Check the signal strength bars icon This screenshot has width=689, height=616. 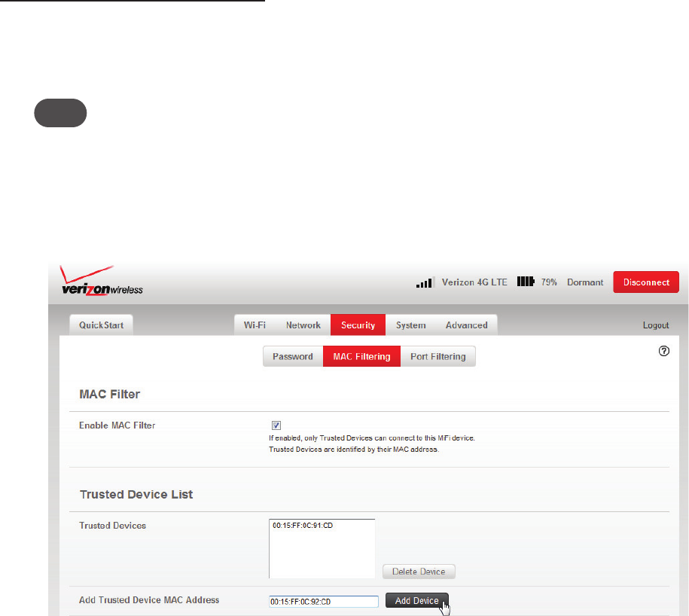pos(425,282)
